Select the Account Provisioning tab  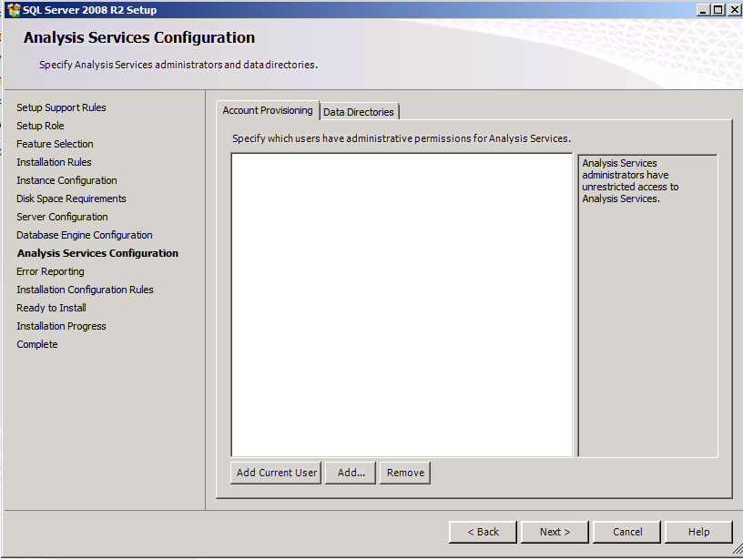pyautogui.click(x=268, y=110)
